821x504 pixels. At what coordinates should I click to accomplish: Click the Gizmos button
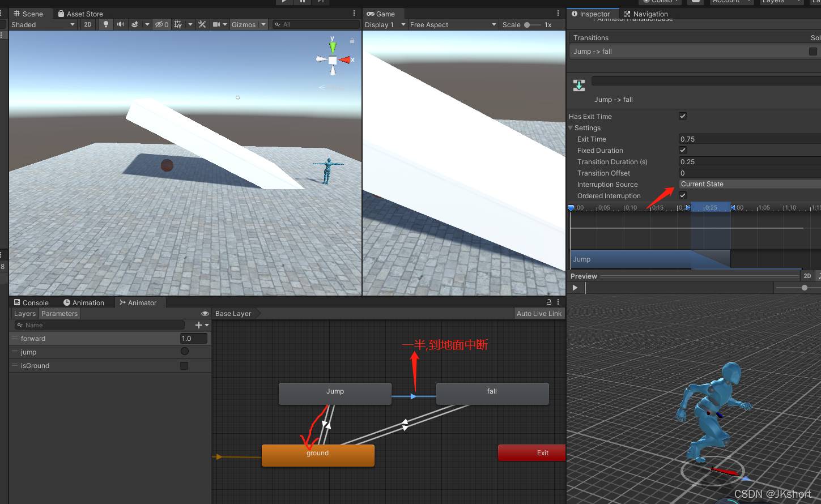tap(244, 24)
